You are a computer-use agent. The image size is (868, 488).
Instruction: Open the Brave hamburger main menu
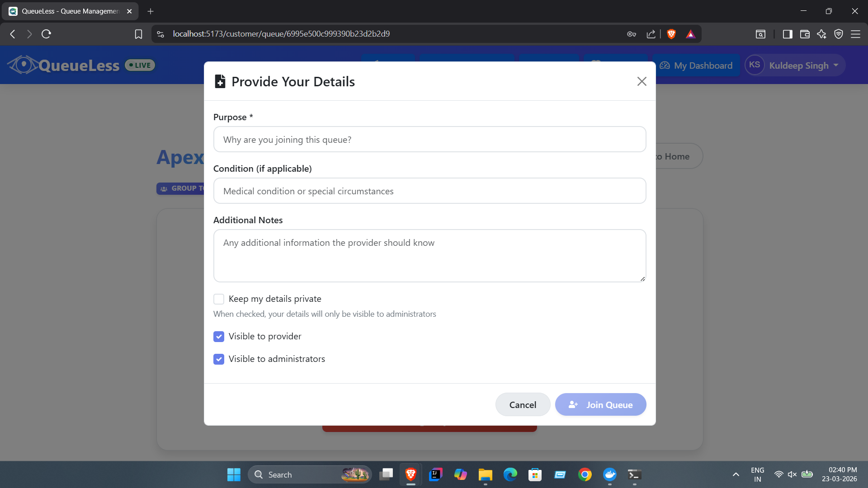point(855,34)
